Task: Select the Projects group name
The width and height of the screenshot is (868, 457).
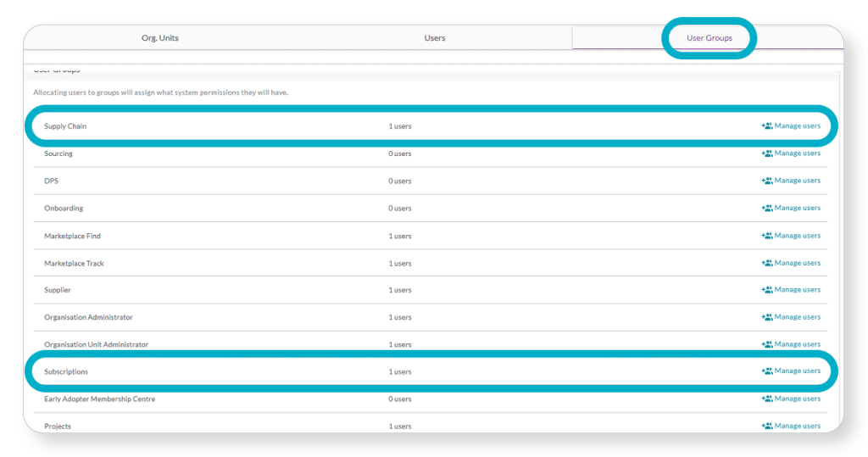Action: 58,426
